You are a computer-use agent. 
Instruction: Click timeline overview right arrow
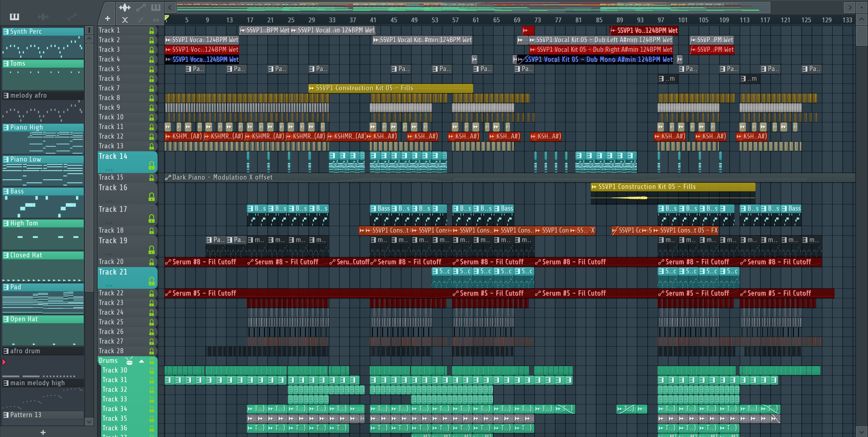[850, 7]
